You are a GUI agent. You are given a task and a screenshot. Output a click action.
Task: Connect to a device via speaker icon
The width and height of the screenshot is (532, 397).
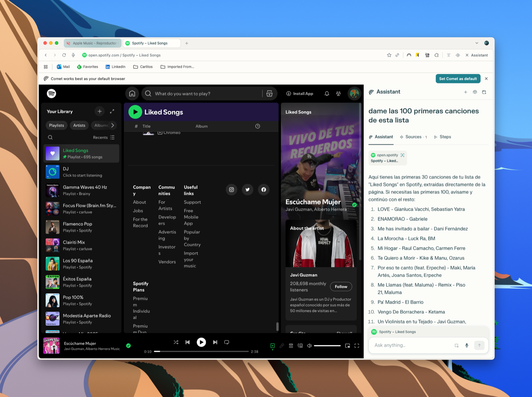click(300, 346)
